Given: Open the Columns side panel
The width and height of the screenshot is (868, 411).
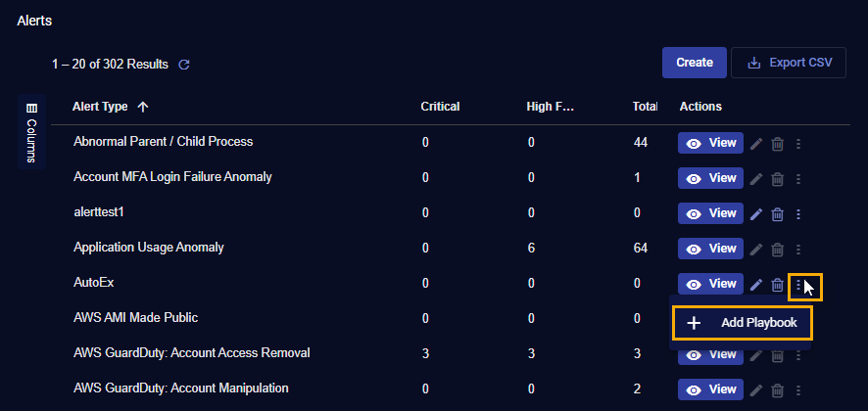Looking at the screenshot, I should point(31,133).
